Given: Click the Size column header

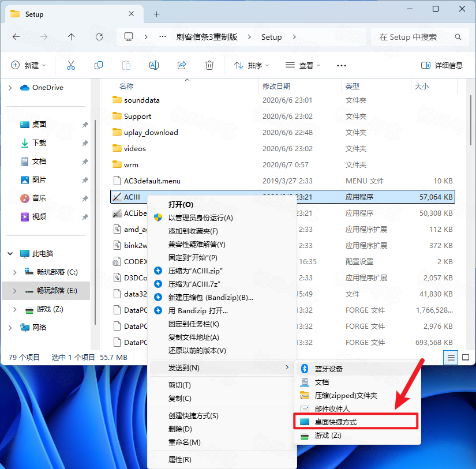Looking at the screenshot, I should [x=421, y=86].
